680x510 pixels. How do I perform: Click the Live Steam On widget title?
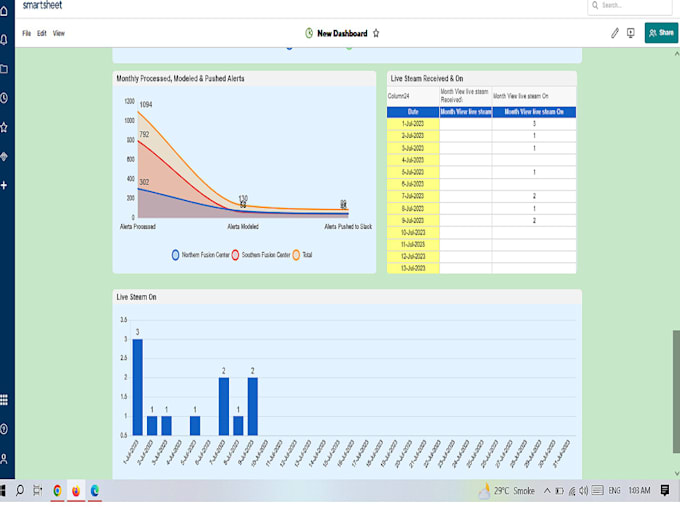[136, 297]
